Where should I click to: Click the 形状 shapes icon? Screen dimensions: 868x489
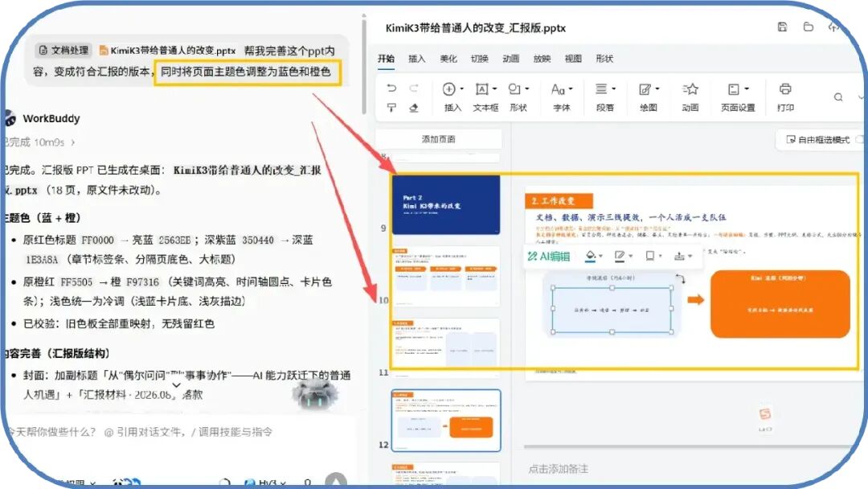(x=514, y=88)
